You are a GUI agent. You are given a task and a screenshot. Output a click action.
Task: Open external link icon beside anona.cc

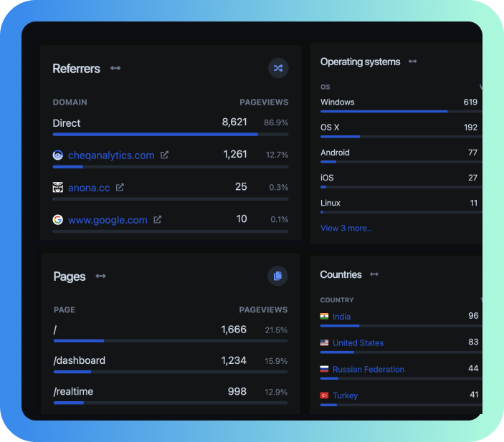point(120,187)
